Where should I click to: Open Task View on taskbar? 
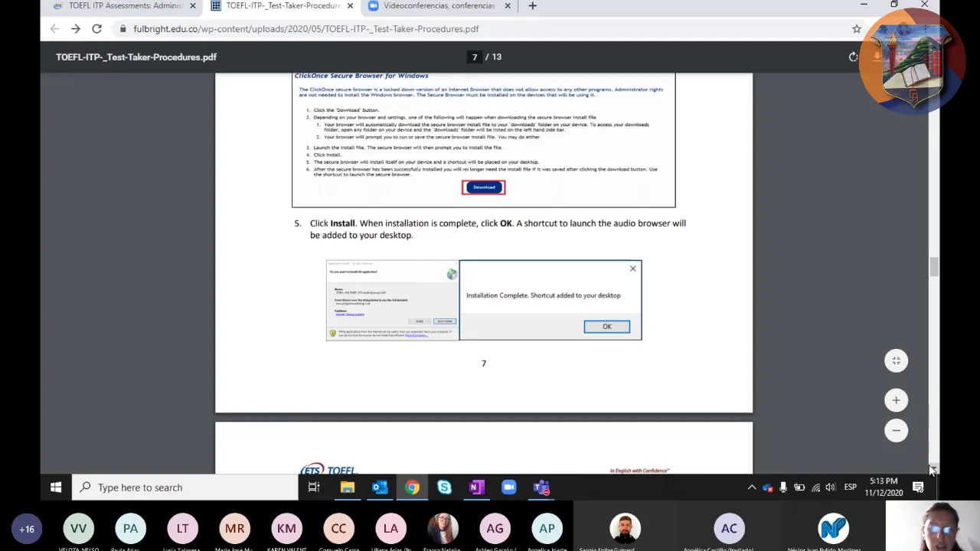point(314,487)
